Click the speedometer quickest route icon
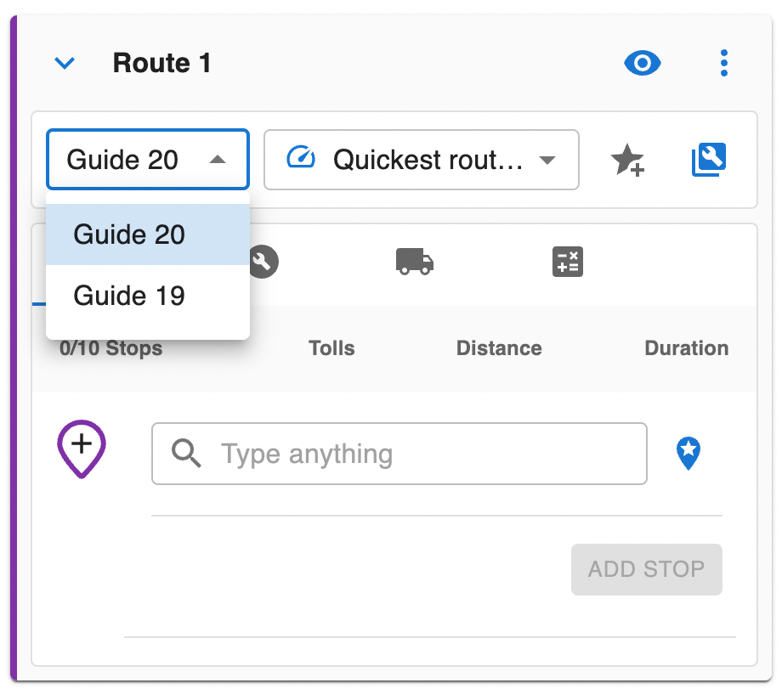Viewport: 782px width, 700px height. (301, 157)
